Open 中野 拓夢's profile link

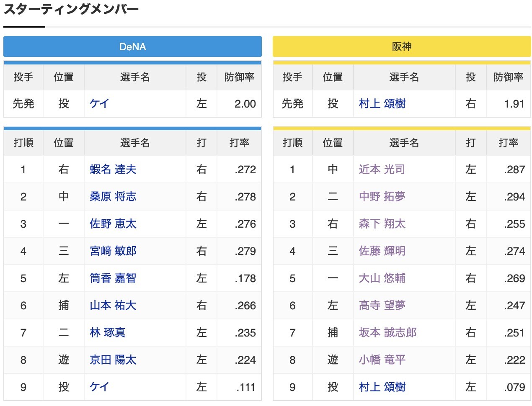pyautogui.click(x=382, y=197)
